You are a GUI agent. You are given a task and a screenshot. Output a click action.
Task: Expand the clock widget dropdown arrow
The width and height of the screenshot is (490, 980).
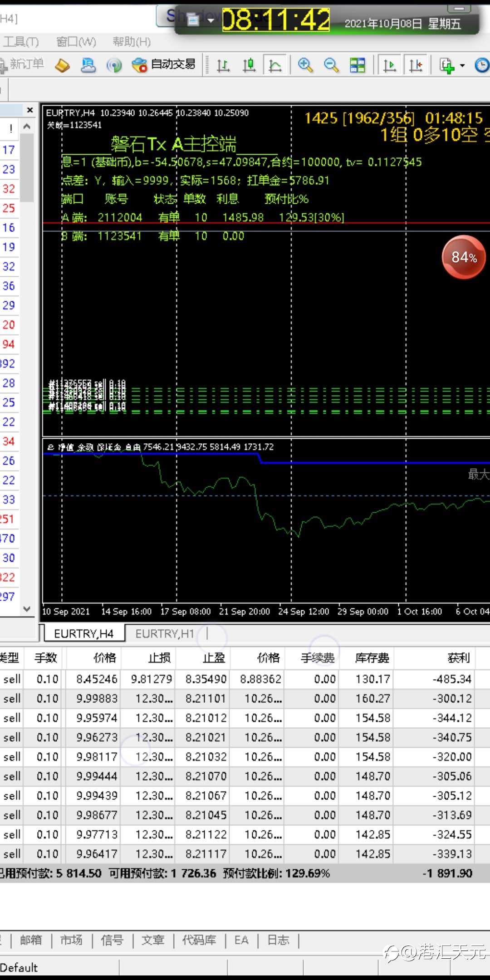[211, 20]
